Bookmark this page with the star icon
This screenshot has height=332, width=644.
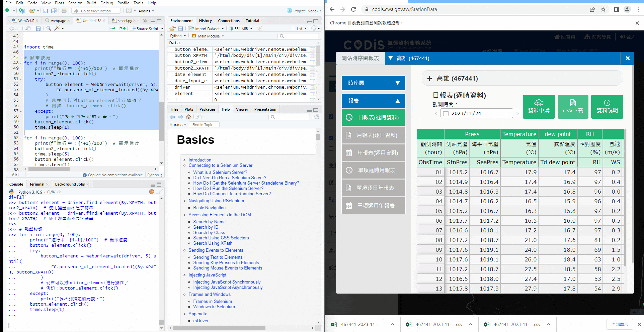(603, 9)
